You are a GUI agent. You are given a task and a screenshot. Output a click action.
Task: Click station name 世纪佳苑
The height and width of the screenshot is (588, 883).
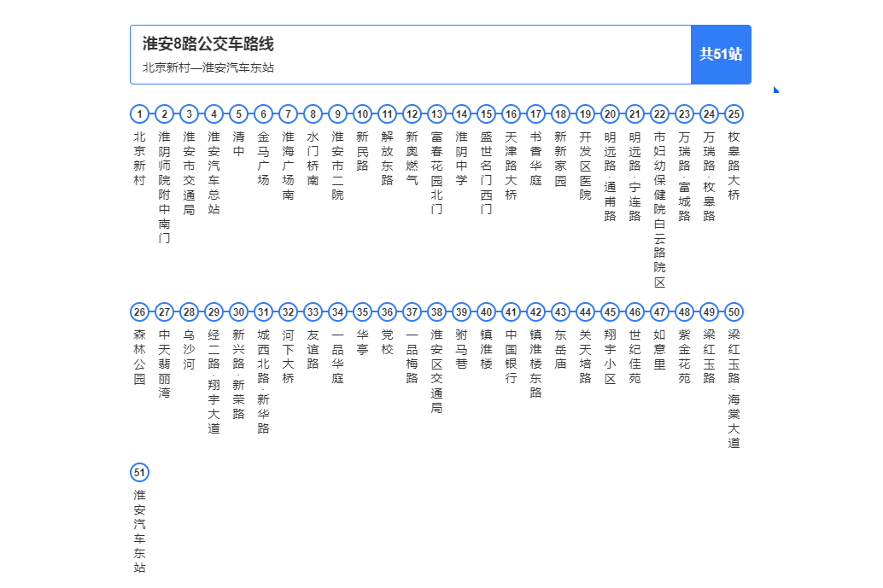(635, 356)
